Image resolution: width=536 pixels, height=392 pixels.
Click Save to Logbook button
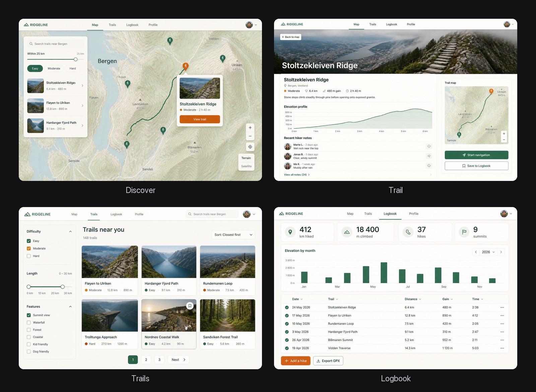click(x=476, y=166)
